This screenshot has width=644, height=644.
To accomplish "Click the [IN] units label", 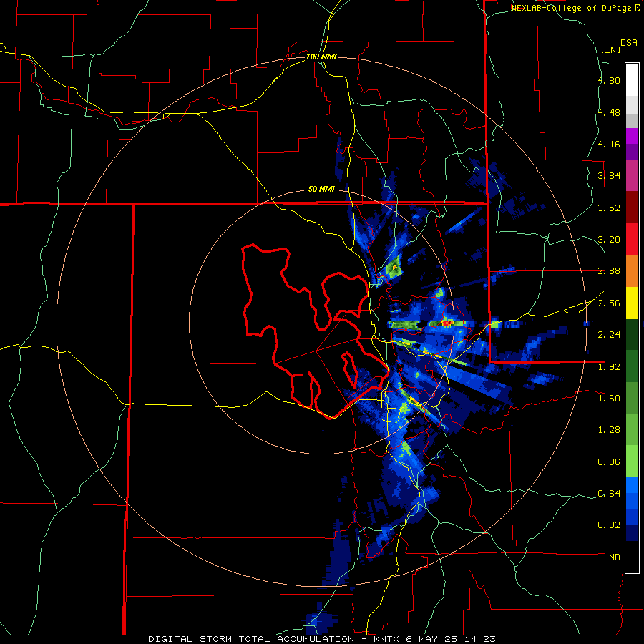I will (611, 49).
